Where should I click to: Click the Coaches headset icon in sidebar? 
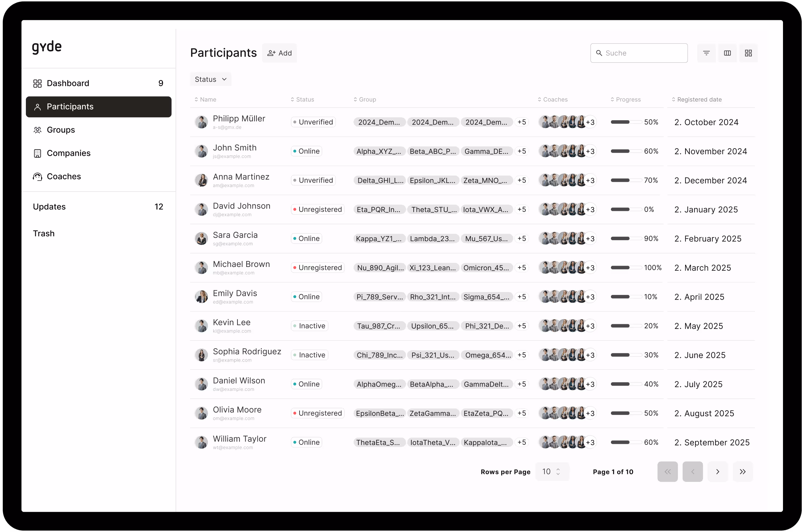[x=37, y=176]
